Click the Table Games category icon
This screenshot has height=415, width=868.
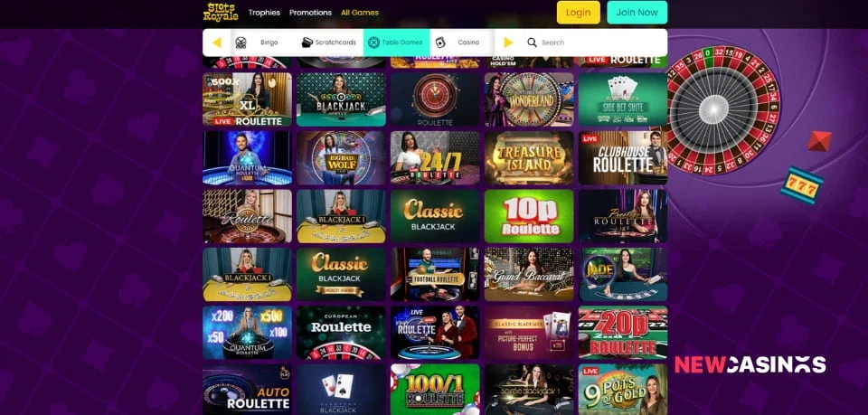373,42
